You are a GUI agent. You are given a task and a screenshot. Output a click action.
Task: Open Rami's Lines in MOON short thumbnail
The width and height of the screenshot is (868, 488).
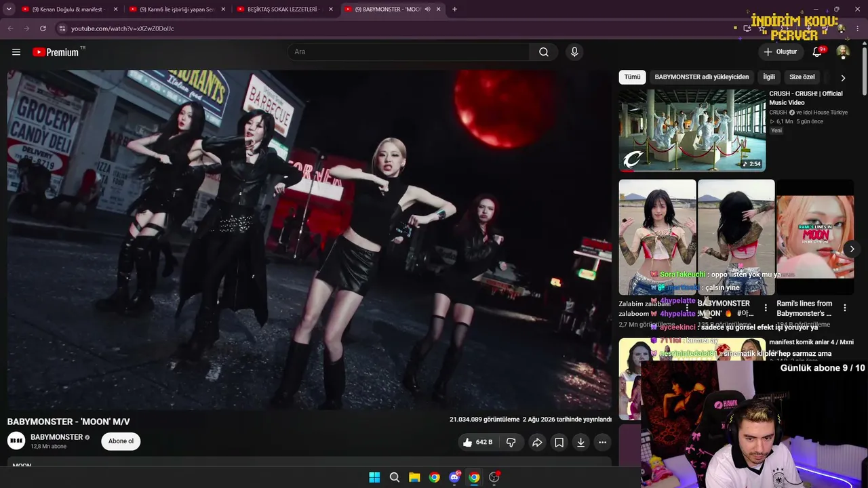(815, 237)
